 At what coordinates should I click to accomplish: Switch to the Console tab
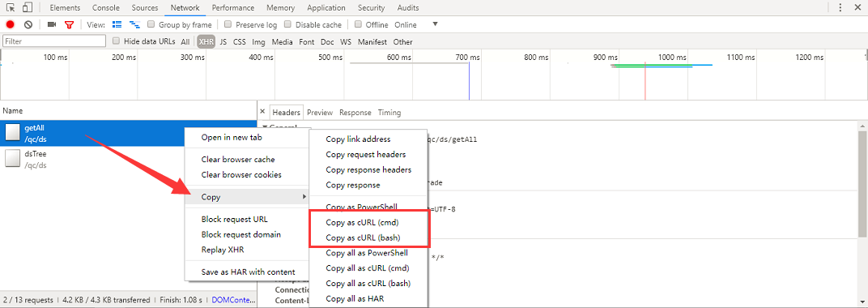106,8
